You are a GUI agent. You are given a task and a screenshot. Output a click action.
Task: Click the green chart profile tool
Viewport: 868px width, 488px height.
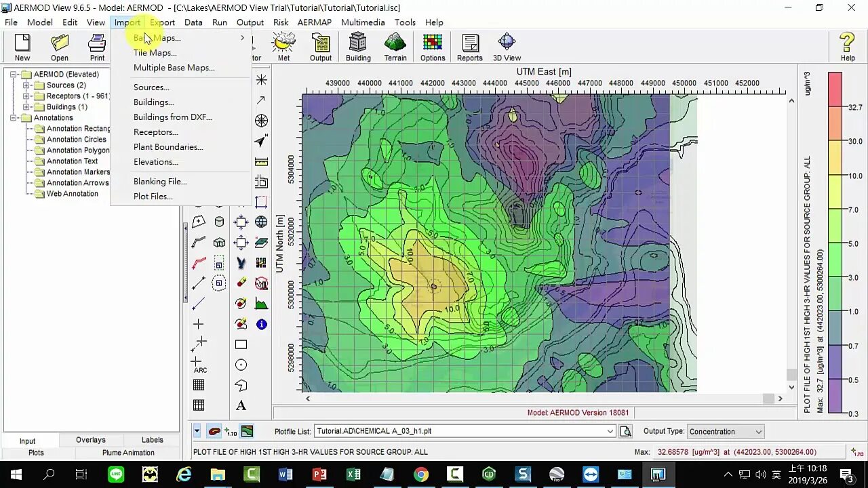tap(261, 304)
